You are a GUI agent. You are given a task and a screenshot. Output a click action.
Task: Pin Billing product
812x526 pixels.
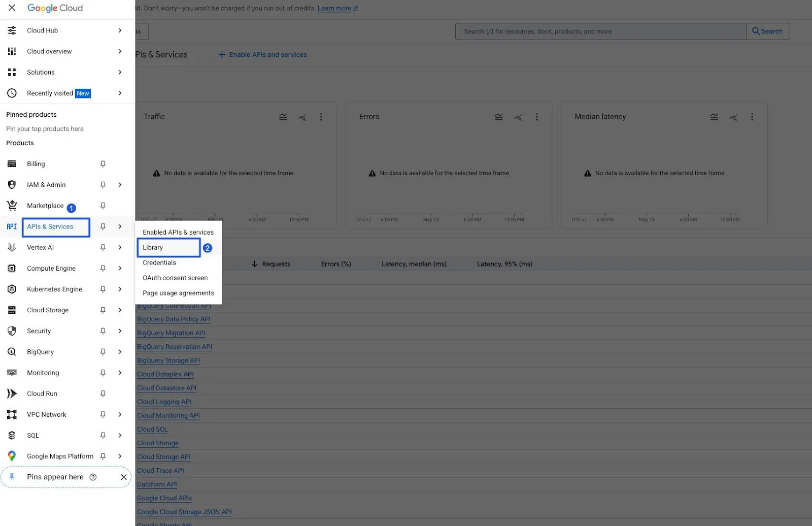[103, 164]
